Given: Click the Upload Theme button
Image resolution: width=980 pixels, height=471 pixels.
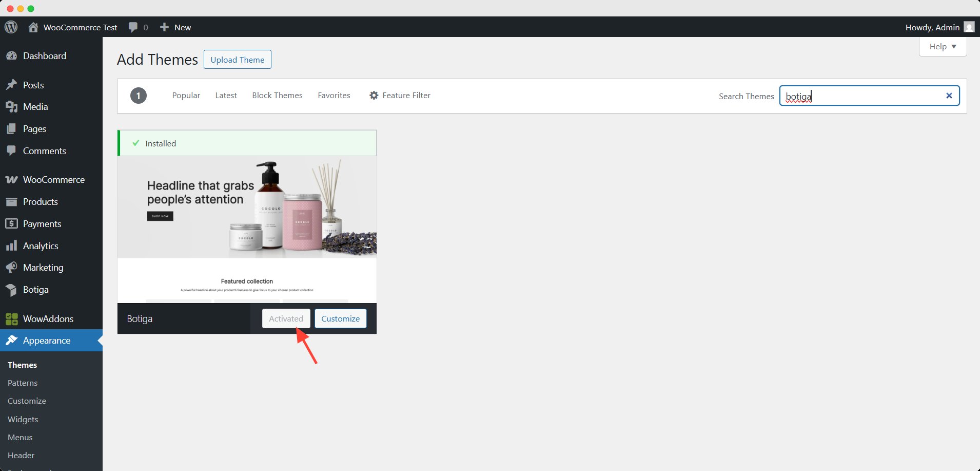Looking at the screenshot, I should (238, 60).
